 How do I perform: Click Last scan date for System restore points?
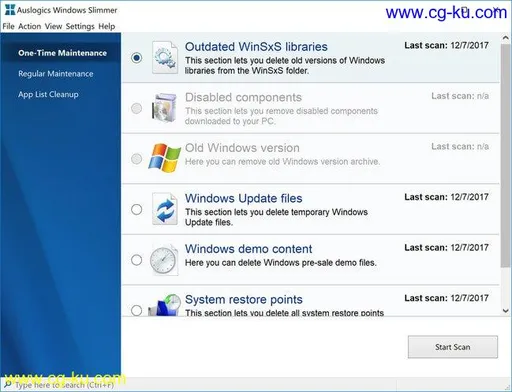446,298
